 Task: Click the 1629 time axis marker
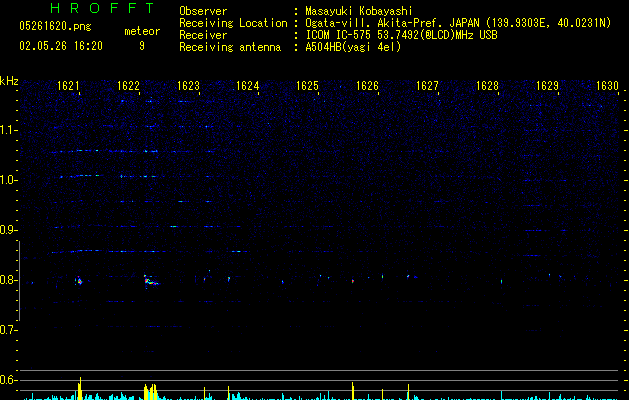point(548,86)
